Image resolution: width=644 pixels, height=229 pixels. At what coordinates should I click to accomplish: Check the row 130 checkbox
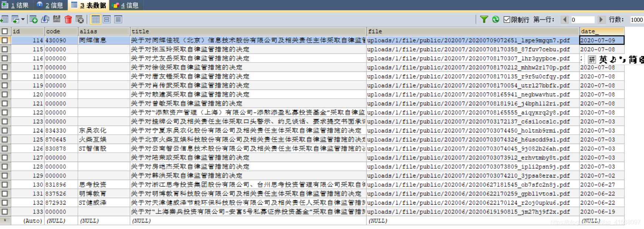[x=5, y=185]
